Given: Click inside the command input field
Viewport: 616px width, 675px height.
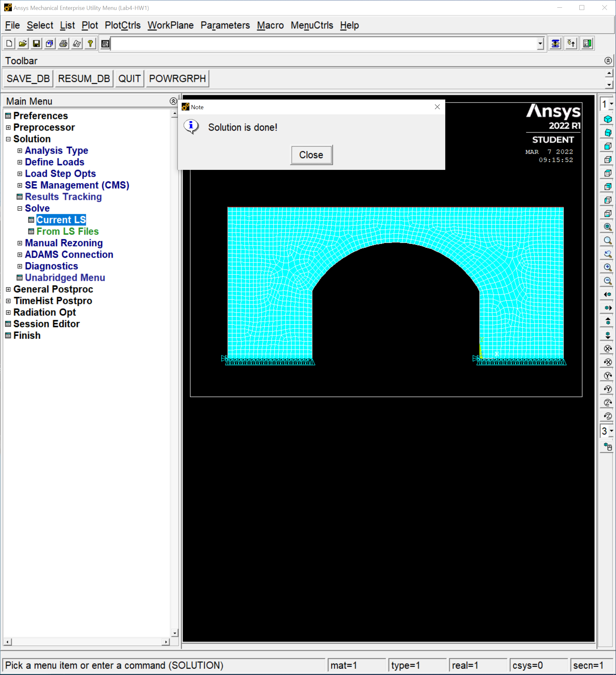Looking at the screenshot, I should [321, 44].
